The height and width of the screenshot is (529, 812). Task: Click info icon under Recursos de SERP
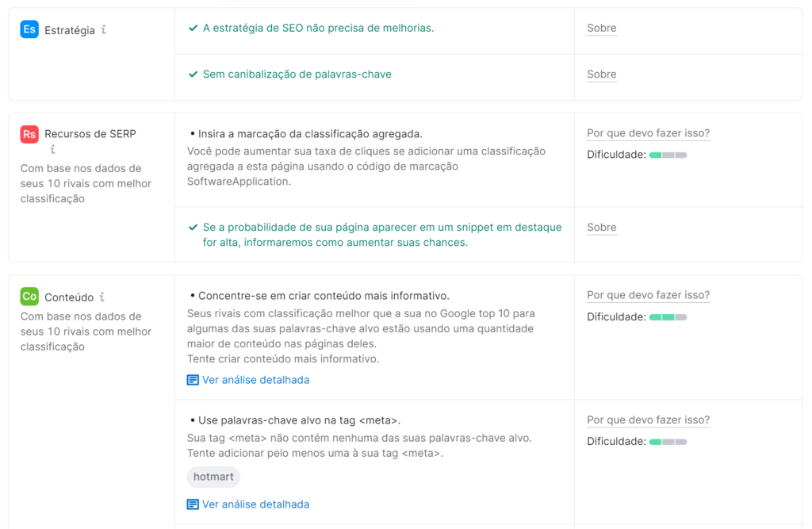[53, 149]
